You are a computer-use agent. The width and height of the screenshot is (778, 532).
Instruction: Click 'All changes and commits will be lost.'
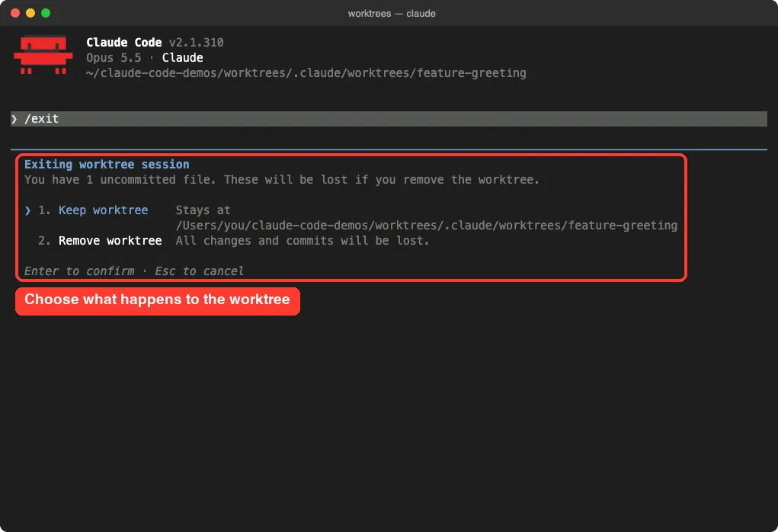(303, 241)
